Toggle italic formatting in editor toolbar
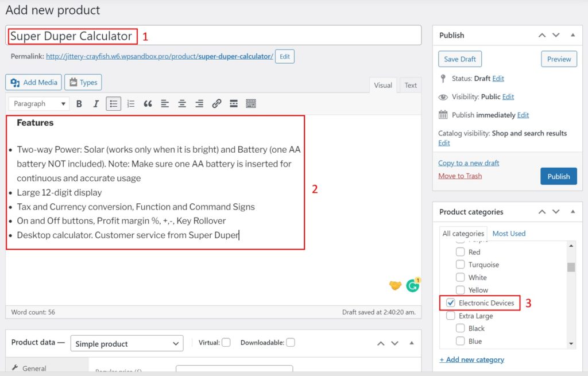The width and height of the screenshot is (588, 376). 96,104
